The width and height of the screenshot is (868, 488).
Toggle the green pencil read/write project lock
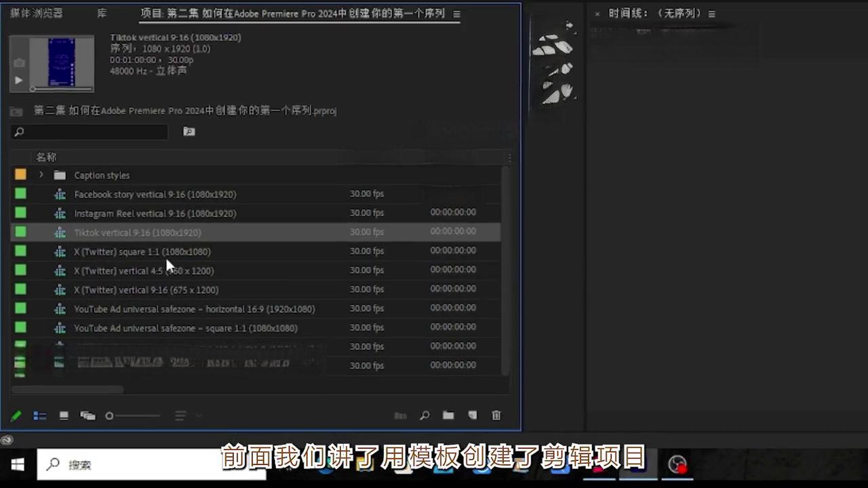16,415
